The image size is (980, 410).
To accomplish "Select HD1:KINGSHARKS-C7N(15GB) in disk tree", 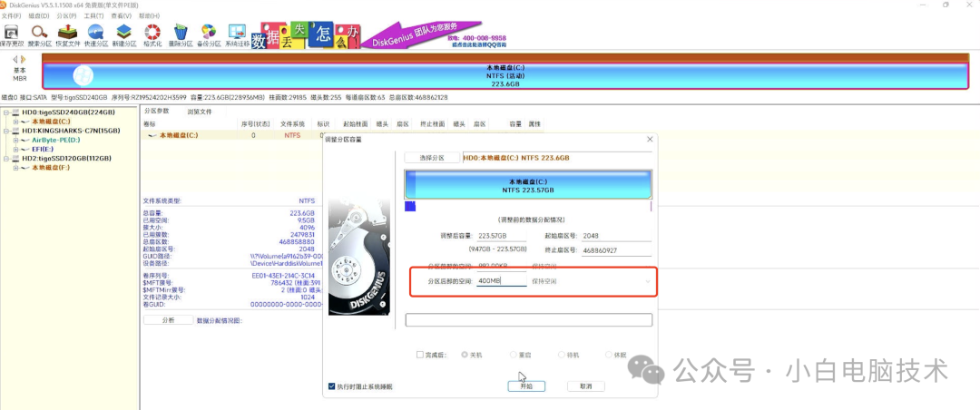I will [71, 131].
